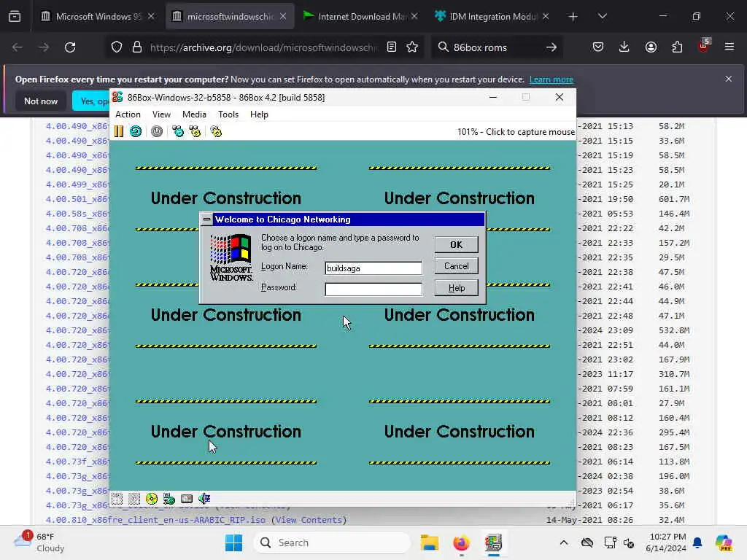Click the Logon Name field with buildsaga
Viewport: 747px width, 560px height.
(x=373, y=268)
